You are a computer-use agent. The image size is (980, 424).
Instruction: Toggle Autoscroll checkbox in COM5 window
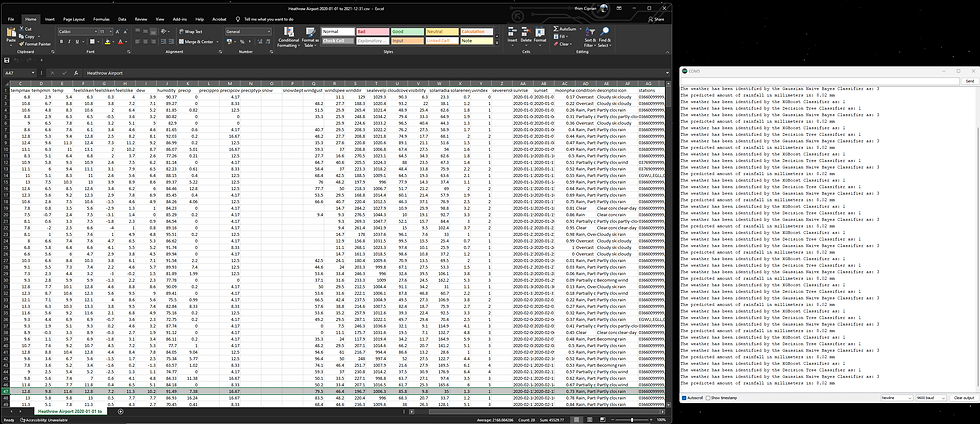pyautogui.click(x=684, y=398)
